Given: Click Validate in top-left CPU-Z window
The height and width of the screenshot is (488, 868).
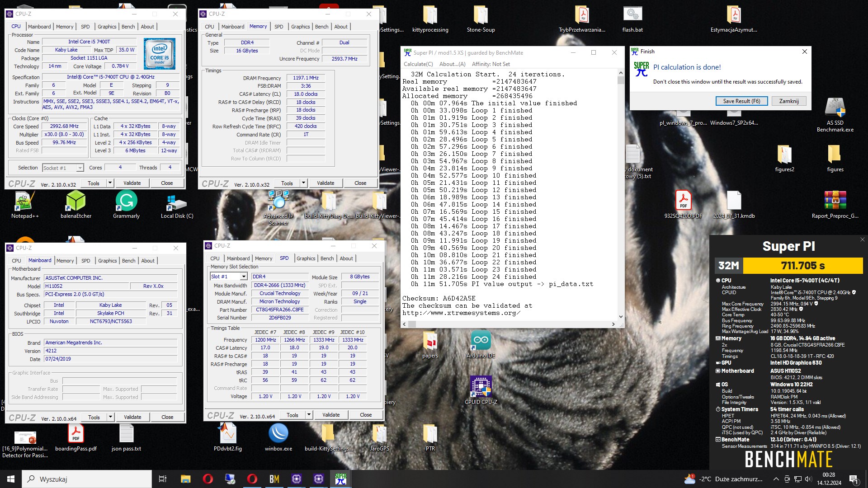Looking at the screenshot, I should (x=132, y=183).
